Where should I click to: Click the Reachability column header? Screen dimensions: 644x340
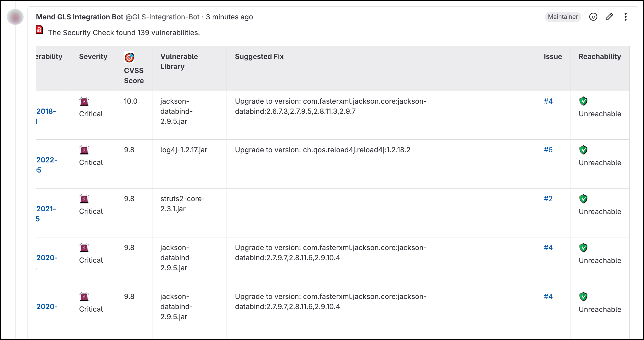tap(600, 56)
